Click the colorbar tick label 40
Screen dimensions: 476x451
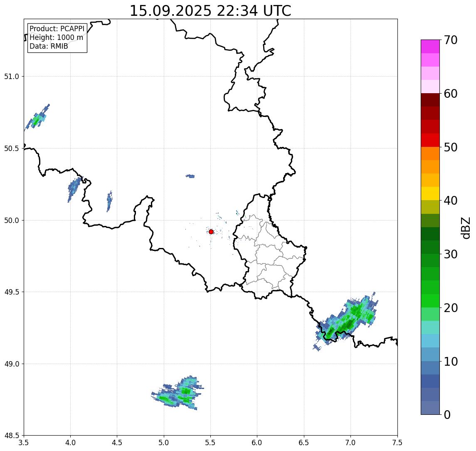(x=451, y=201)
